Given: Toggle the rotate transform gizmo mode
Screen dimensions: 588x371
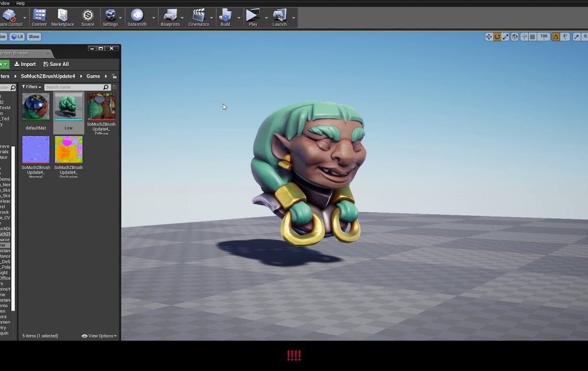Looking at the screenshot, I should [497, 37].
